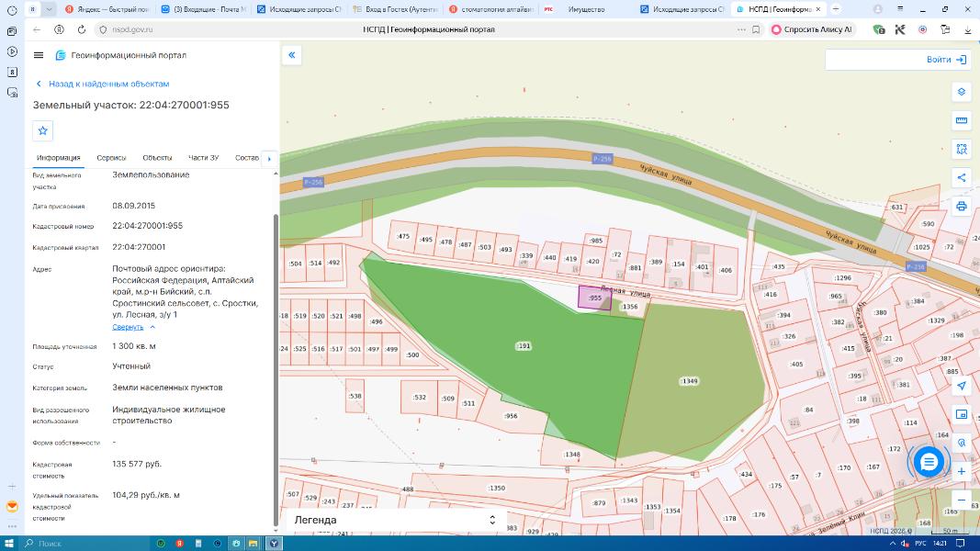The width and height of the screenshot is (980, 551).
Task: Open the map layers panel
Action: coord(962,92)
